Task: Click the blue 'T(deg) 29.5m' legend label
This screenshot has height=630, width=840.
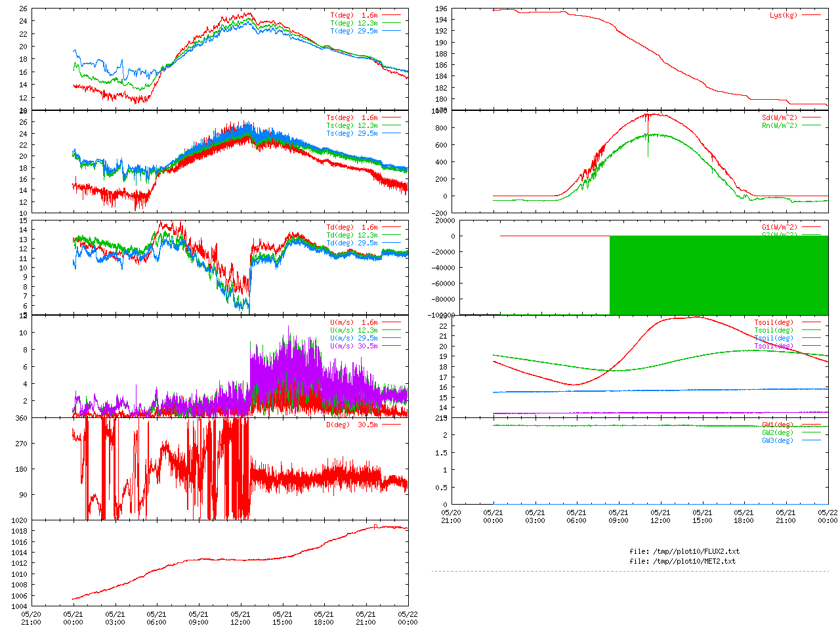Action: tap(354, 31)
